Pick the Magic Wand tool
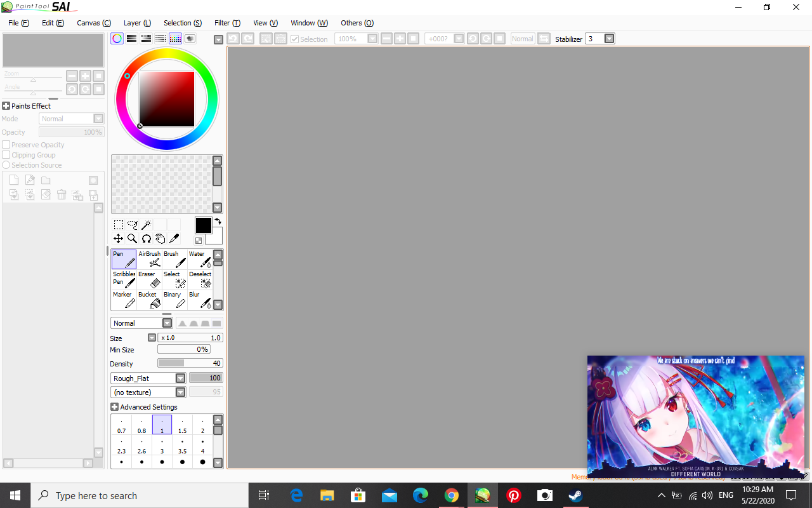Screen dimensions: 812x508 point(146,225)
